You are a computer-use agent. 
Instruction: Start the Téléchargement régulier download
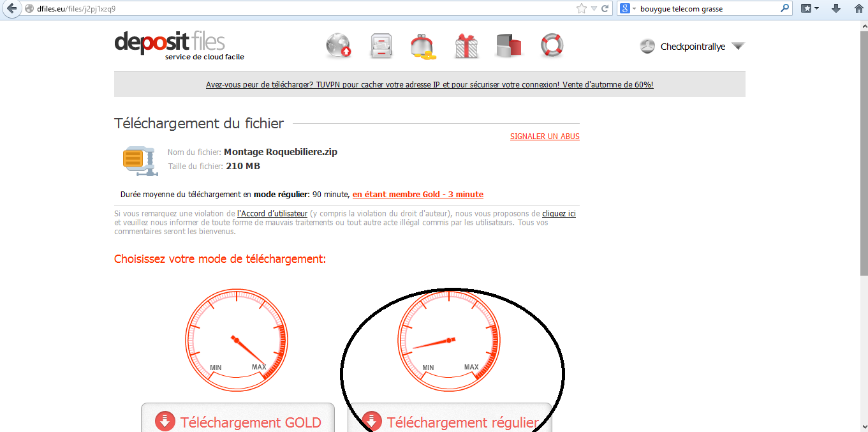pos(450,418)
